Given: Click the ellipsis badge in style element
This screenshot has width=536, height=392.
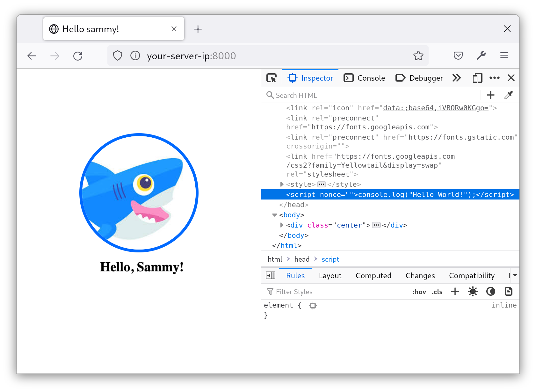Looking at the screenshot, I should point(322,184).
